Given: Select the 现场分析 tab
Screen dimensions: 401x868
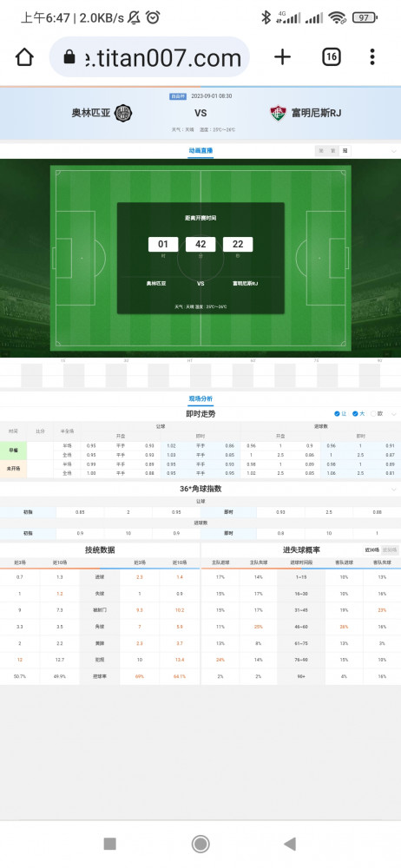Looking at the screenshot, I should 200,398.
